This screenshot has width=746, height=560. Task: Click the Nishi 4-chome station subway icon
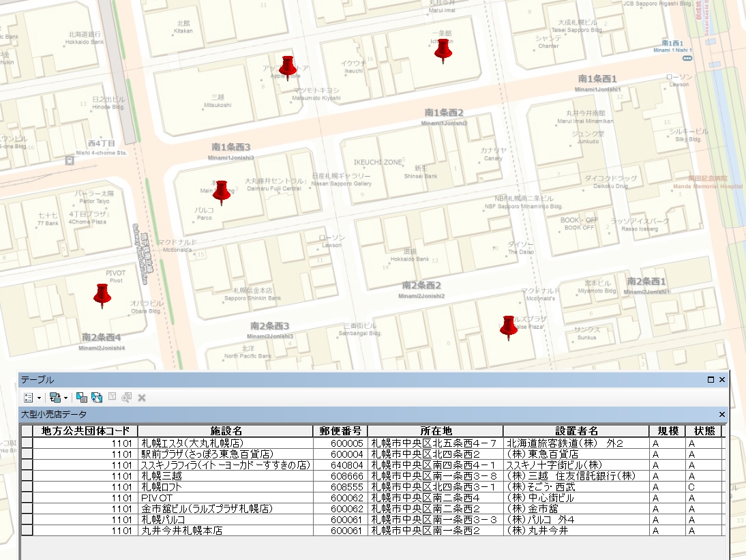(x=70, y=161)
